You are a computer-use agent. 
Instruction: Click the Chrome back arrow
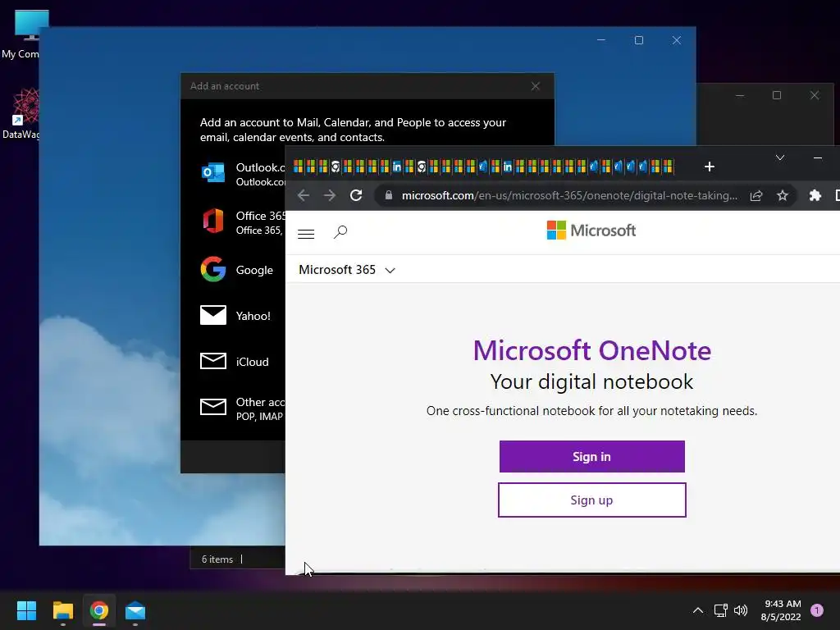tap(304, 195)
